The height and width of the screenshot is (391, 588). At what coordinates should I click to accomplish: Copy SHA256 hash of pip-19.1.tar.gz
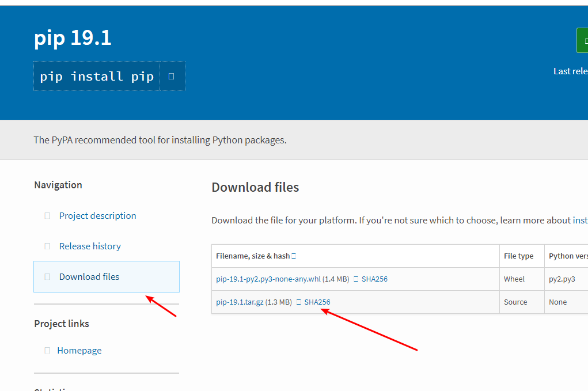pyautogui.click(x=317, y=302)
